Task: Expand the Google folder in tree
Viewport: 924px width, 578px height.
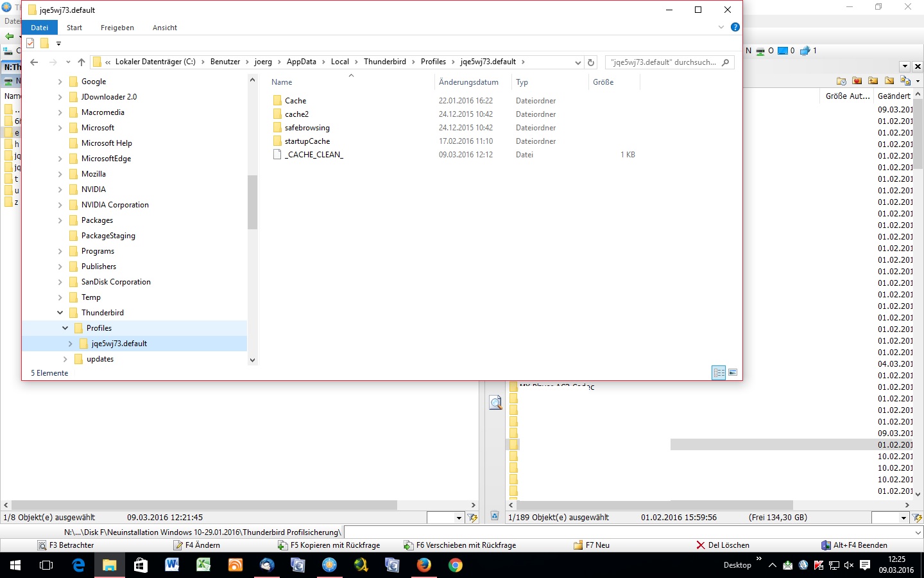Action: pos(60,82)
